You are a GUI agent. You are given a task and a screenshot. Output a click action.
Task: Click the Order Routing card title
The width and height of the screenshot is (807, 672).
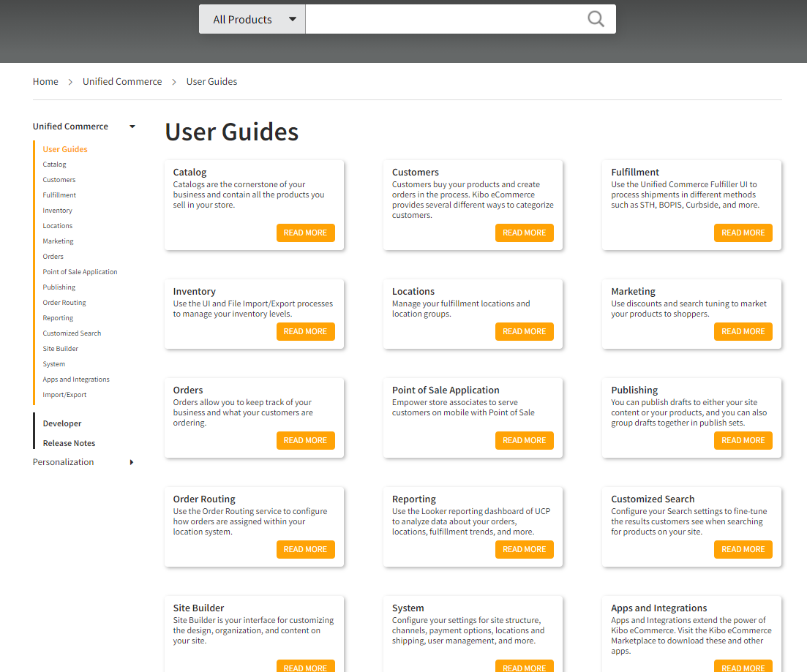point(204,499)
